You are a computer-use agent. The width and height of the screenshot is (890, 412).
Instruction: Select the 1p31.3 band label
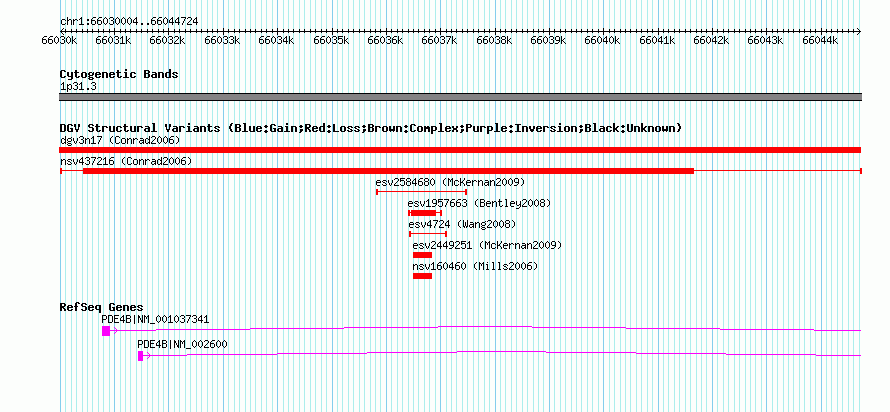point(76,87)
